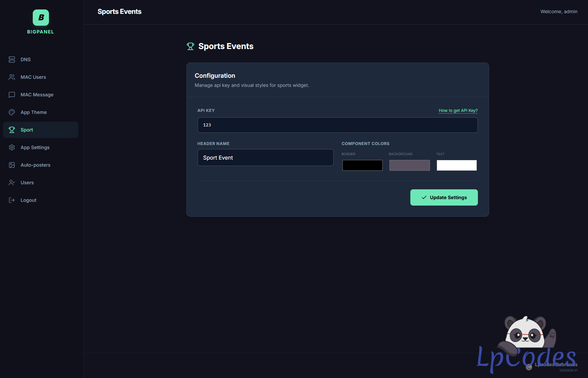Focus the API Key input field
This screenshot has width=588, height=378.
tap(337, 125)
